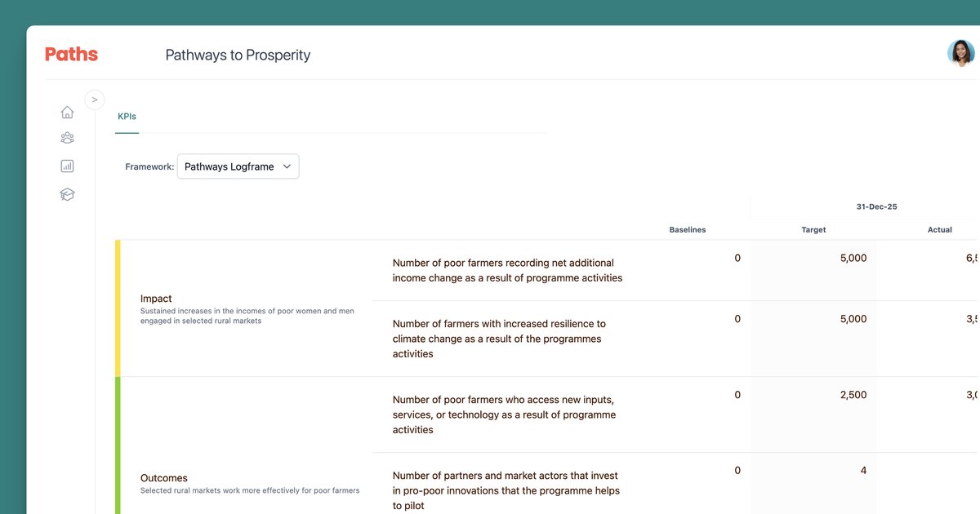This screenshot has width=980, height=514.
Task: Click the Paths logo
Action: pos(71,55)
